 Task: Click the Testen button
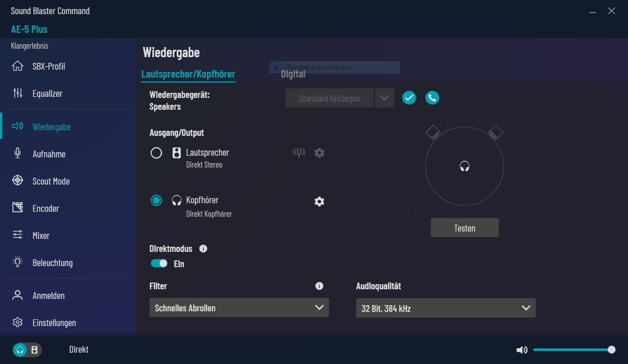[x=464, y=228]
